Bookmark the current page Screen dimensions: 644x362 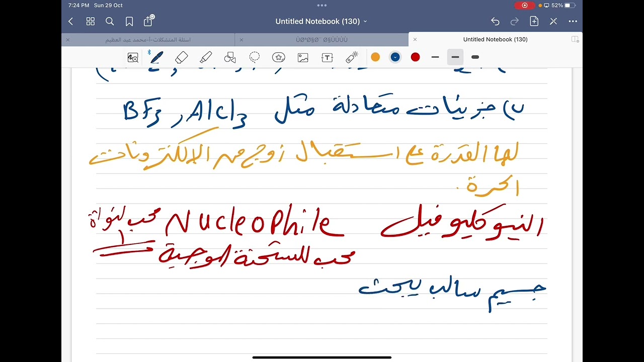pos(129,21)
